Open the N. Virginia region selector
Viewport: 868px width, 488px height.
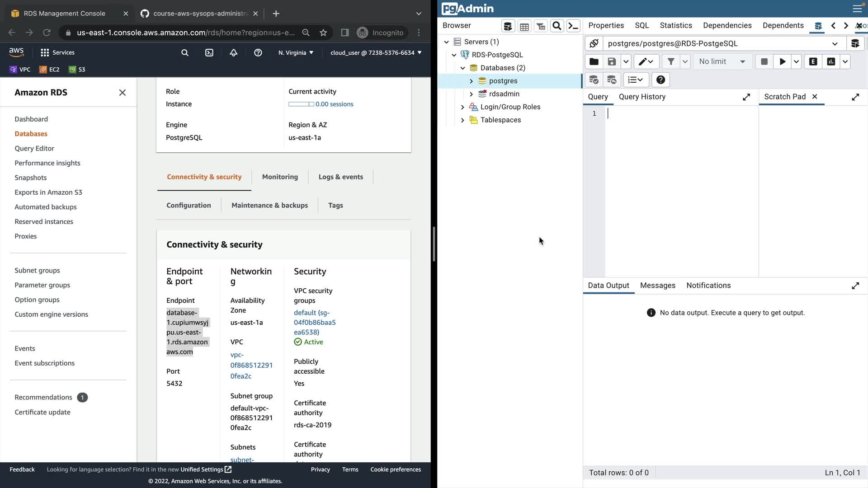pos(296,53)
